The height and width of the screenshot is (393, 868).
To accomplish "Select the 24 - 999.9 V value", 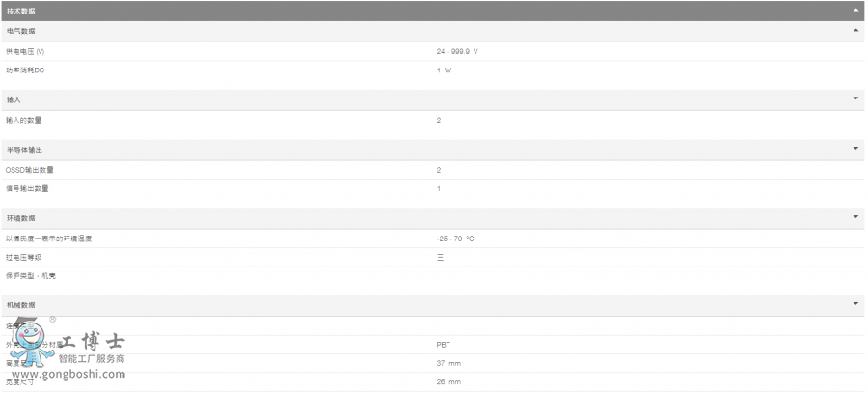I will pyautogui.click(x=456, y=51).
